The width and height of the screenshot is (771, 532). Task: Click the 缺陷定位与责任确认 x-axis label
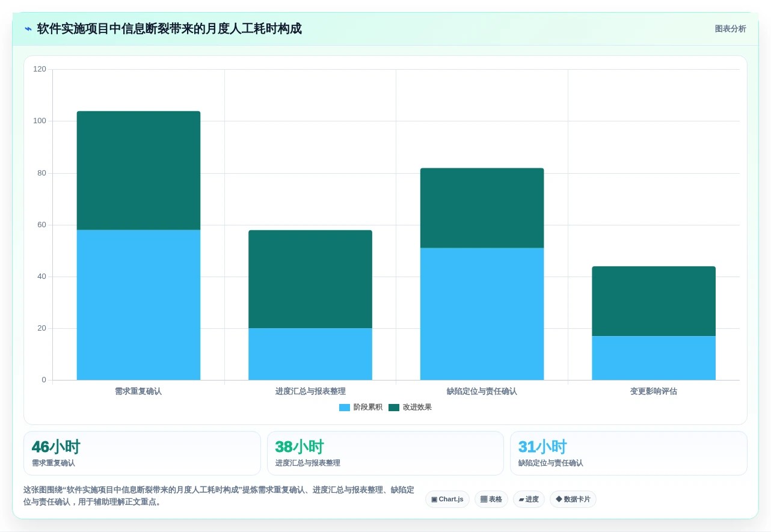[x=482, y=391]
